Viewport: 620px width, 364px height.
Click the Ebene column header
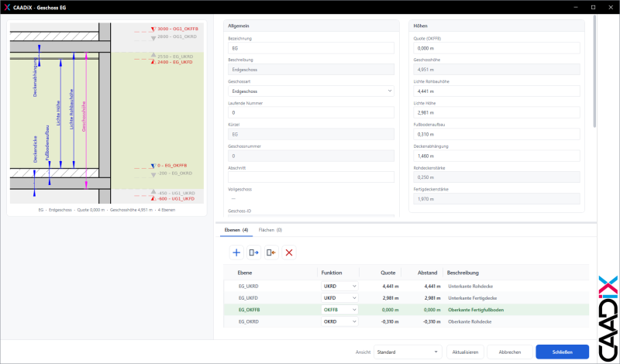(x=245, y=273)
